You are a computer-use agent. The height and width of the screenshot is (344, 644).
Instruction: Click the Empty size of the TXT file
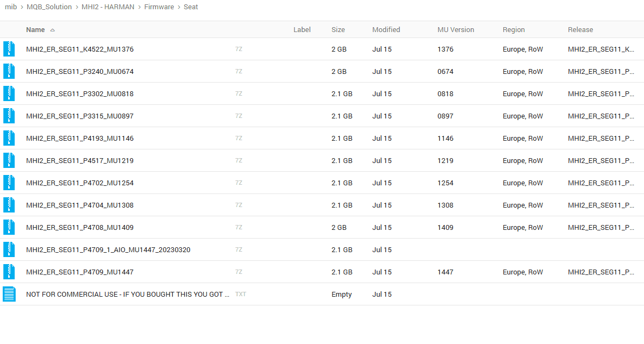341,295
